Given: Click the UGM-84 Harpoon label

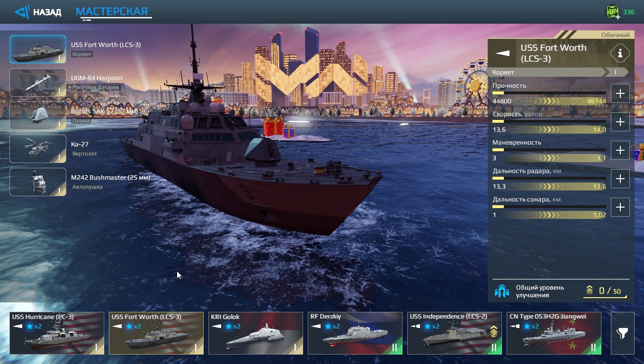Looking at the screenshot, I should (x=97, y=78).
